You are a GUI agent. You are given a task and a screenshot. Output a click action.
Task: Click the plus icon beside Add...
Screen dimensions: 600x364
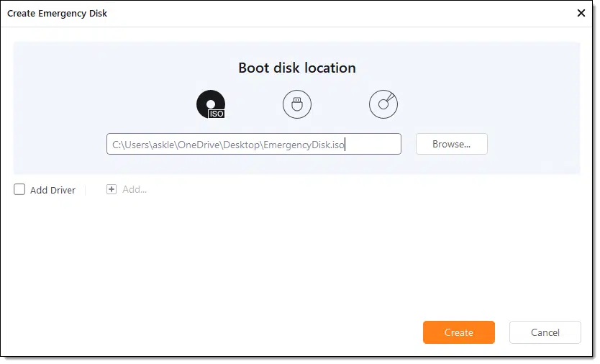[112, 189]
